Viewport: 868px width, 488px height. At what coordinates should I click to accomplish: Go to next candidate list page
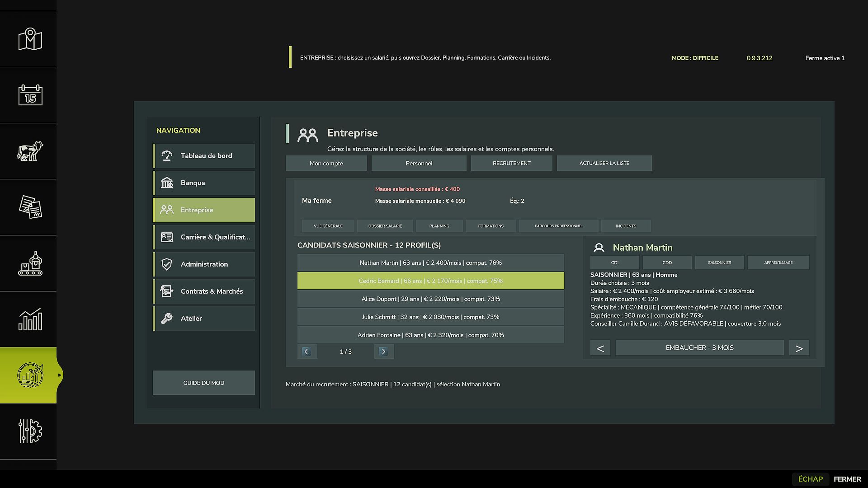coord(384,352)
